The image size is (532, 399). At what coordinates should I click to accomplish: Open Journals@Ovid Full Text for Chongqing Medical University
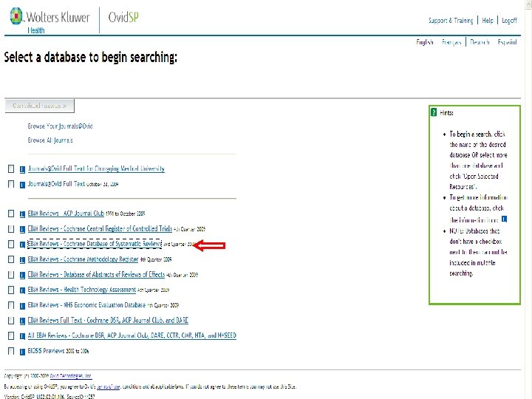pyautogui.click(x=96, y=168)
